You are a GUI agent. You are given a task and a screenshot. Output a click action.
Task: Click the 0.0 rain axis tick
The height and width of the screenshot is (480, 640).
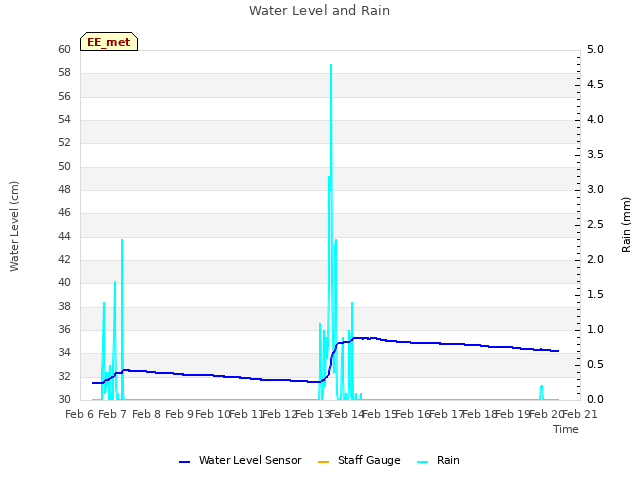pos(595,400)
